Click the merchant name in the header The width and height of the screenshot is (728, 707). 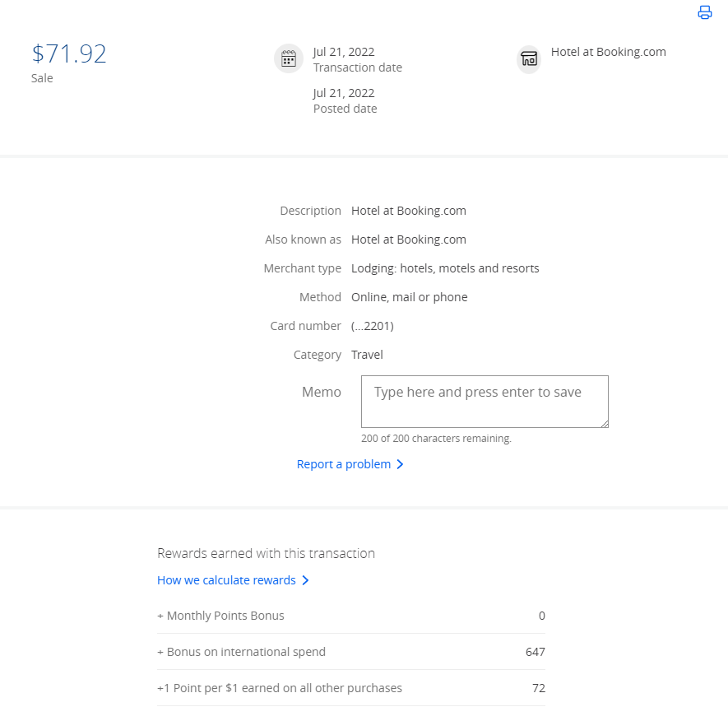608,52
